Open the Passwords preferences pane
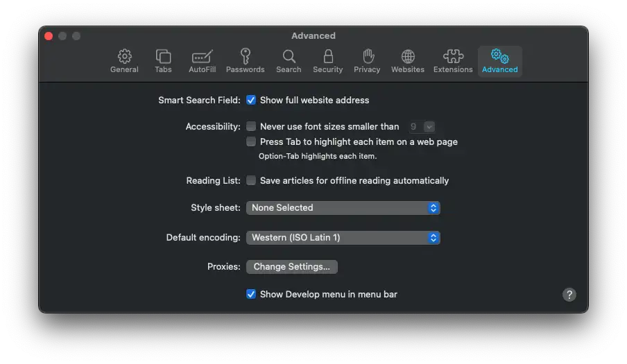The height and width of the screenshot is (364, 627). pos(245,61)
